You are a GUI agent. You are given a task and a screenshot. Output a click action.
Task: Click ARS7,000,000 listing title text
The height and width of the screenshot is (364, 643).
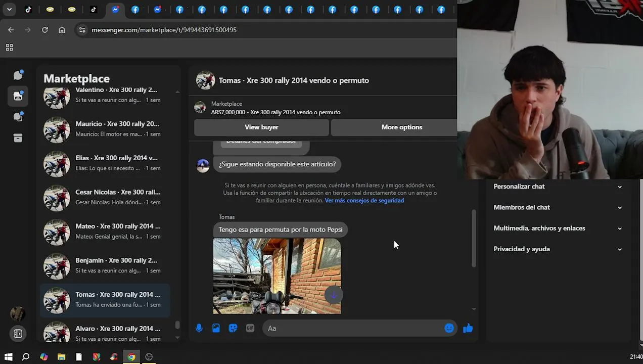pos(275,112)
